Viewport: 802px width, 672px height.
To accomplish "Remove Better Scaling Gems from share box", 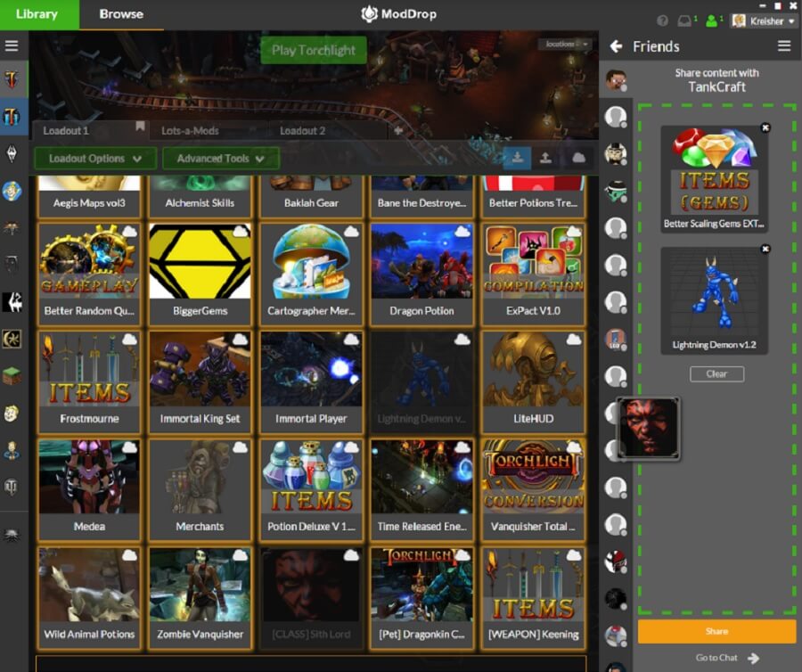I will [765, 127].
